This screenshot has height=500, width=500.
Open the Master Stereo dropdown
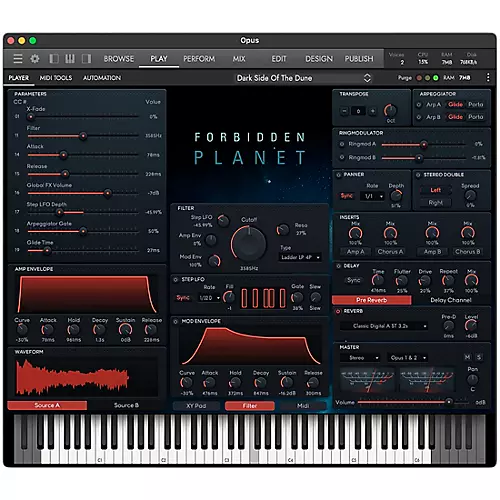click(x=360, y=358)
